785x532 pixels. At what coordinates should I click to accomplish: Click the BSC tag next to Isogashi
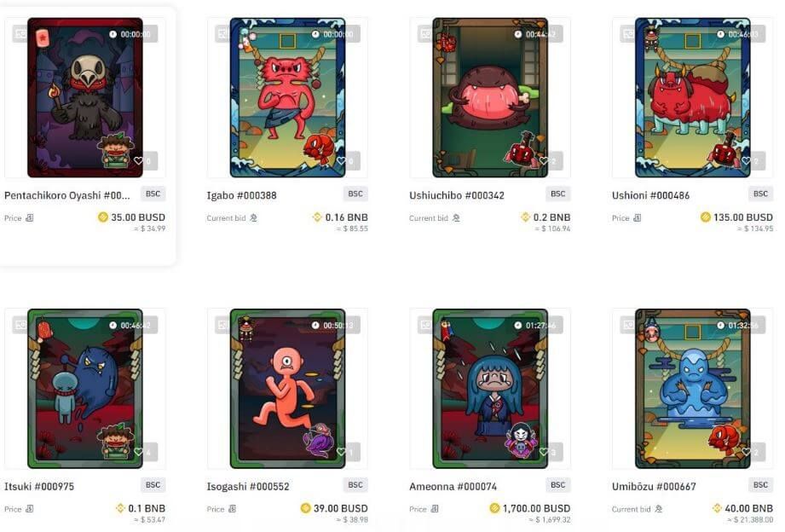355,485
